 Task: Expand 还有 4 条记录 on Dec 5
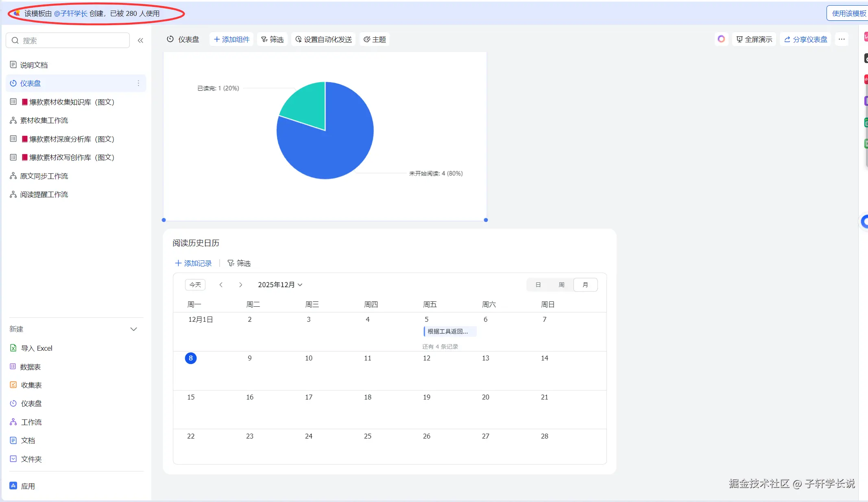(440, 347)
